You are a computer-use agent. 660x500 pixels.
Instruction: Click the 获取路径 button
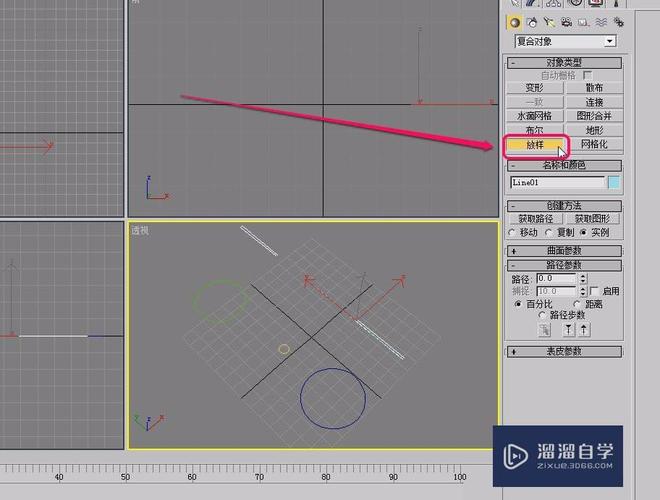point(535,219)
